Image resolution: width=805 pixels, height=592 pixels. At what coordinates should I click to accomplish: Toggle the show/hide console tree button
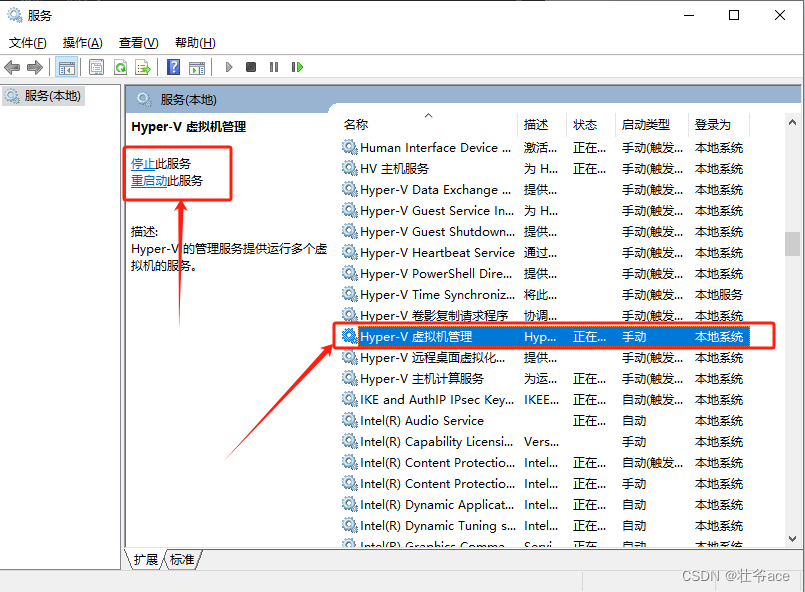(67, 67)
